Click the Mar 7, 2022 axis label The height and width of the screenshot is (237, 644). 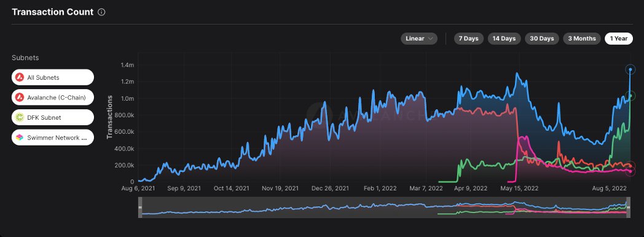point(426,188)
